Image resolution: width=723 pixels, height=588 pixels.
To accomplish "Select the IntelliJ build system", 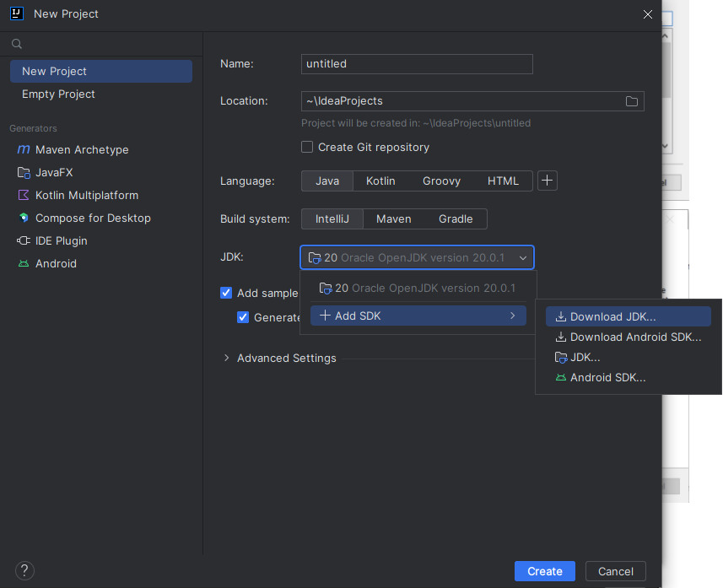I will click(332, 219).
